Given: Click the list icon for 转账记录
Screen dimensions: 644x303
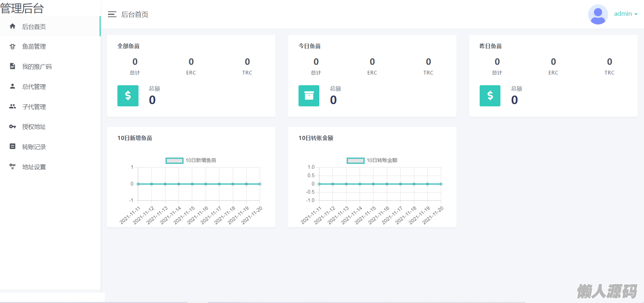Looking at the screenshot, I should (12, 146).
